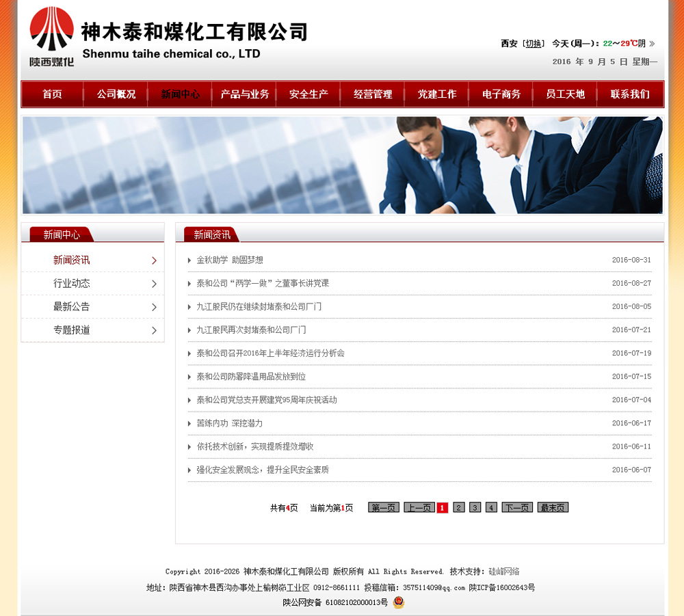Expand the 行业动态 sidebar arrow
This screenshot has width=684, height=616.
(154, 284)
